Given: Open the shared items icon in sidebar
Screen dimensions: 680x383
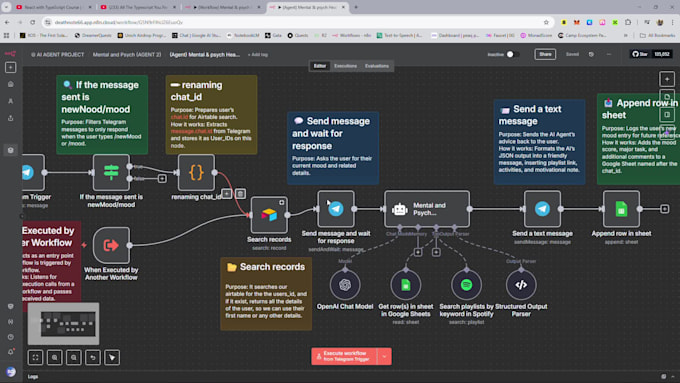Looking at the screenshot, I should coord(11,118).
